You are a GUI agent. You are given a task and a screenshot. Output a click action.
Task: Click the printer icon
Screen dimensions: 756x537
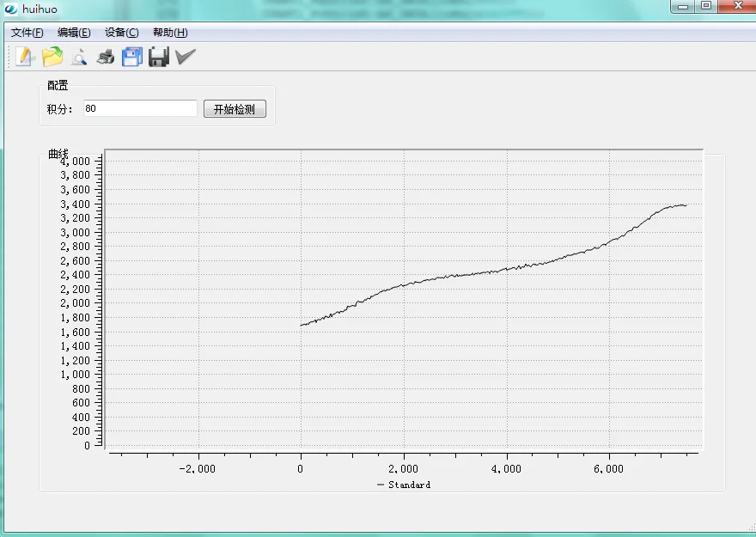click(105, 57)
